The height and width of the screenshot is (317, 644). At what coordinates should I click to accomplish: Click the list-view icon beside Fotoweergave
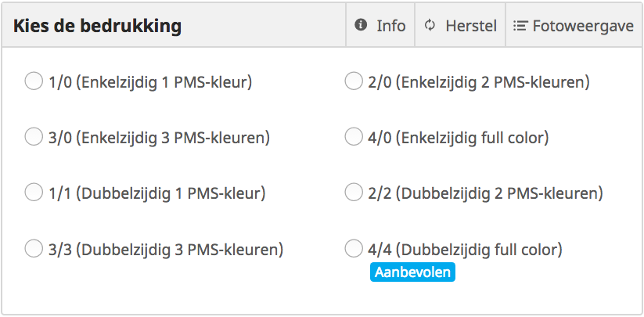point(520,26)
